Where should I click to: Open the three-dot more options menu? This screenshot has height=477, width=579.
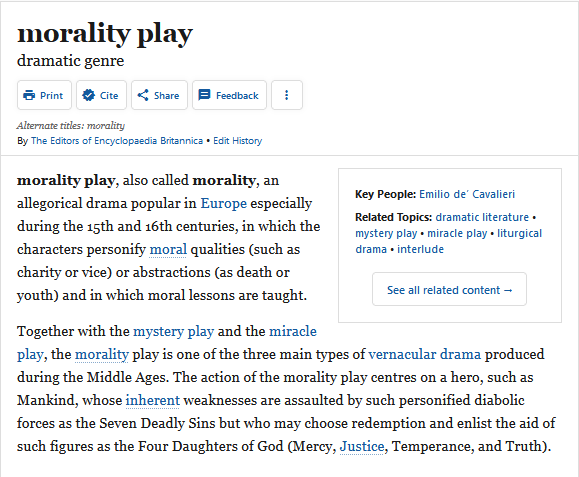pyautogui.click(x=287, y=95)
